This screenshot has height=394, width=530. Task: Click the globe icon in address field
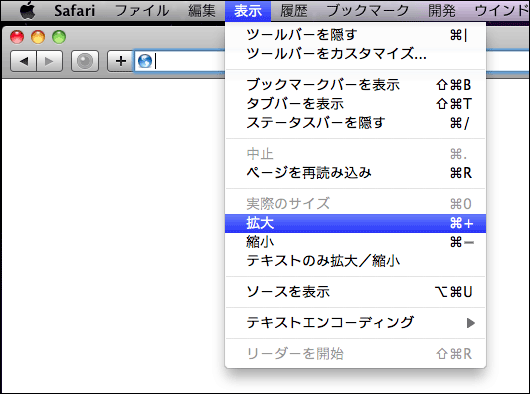click(x=145, y=61)
